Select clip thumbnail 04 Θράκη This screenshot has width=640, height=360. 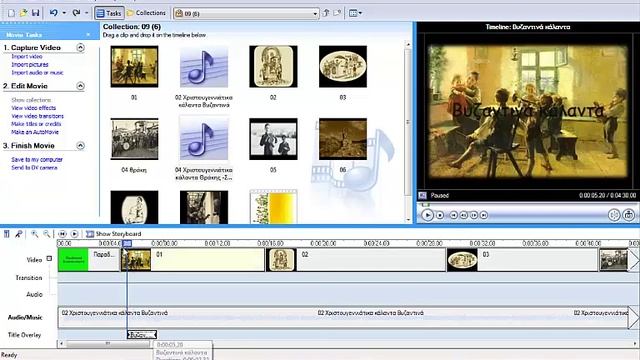coord(134,139)
